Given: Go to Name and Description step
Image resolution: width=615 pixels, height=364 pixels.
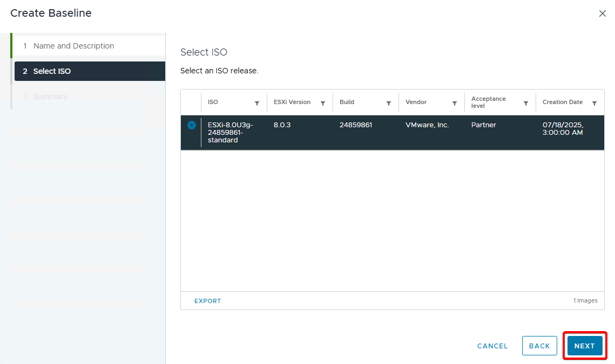Looking at the screenshot, I should 73,46.
